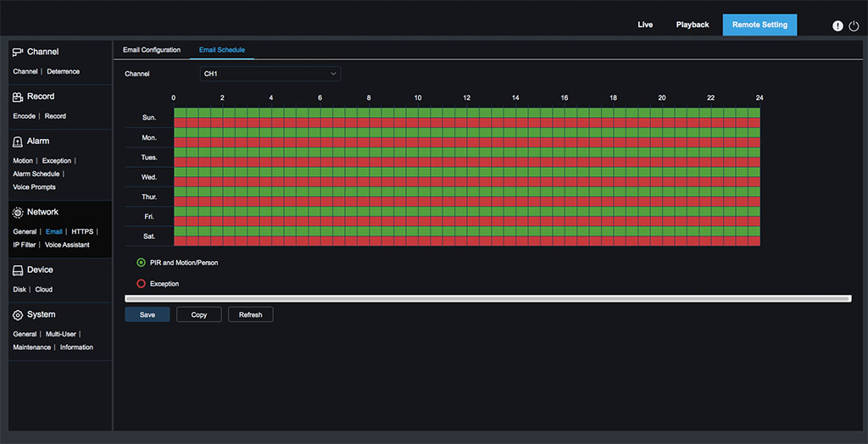The width and height of the screenshot is (868, 444).
Task: Go to the Live view tab
Action: 645,25
